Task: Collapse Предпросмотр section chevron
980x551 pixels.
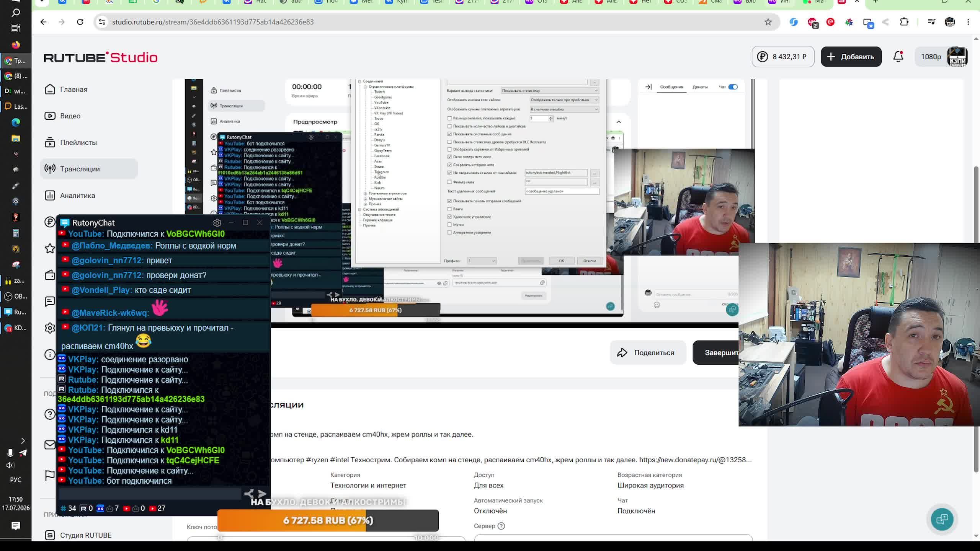Action: [619, 122]
